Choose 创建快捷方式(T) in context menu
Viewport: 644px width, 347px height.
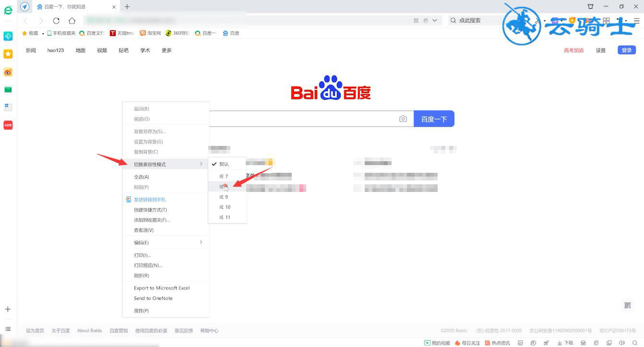coord(166,210)
